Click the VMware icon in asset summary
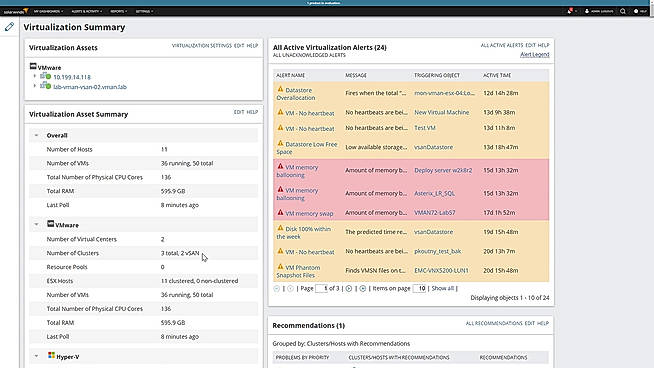 pos(50,224)
